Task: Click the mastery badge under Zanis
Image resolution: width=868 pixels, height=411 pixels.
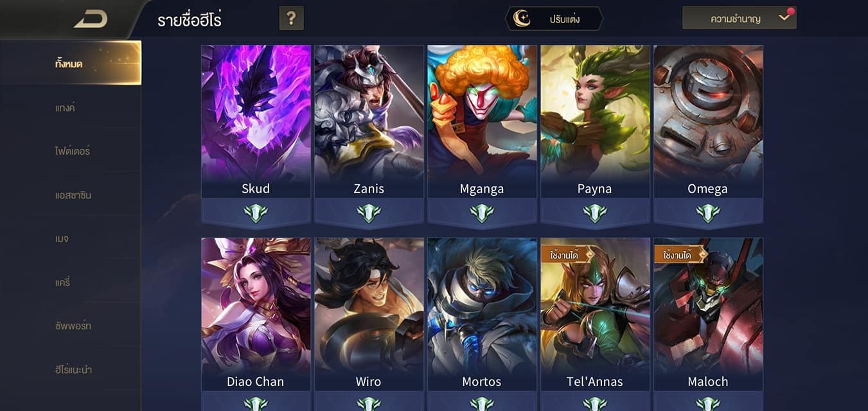Action: pyautogui.click(x=369, y=213)
